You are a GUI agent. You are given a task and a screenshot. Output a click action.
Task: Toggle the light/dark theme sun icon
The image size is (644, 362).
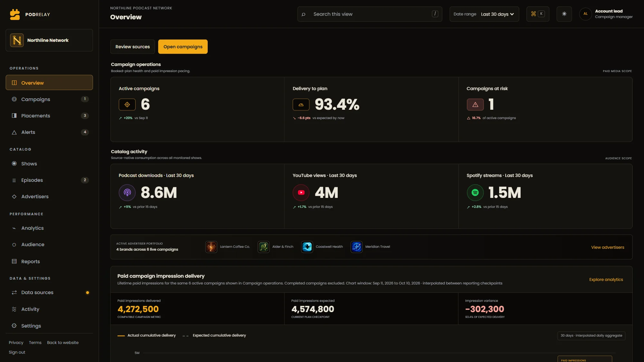point(564,14)
